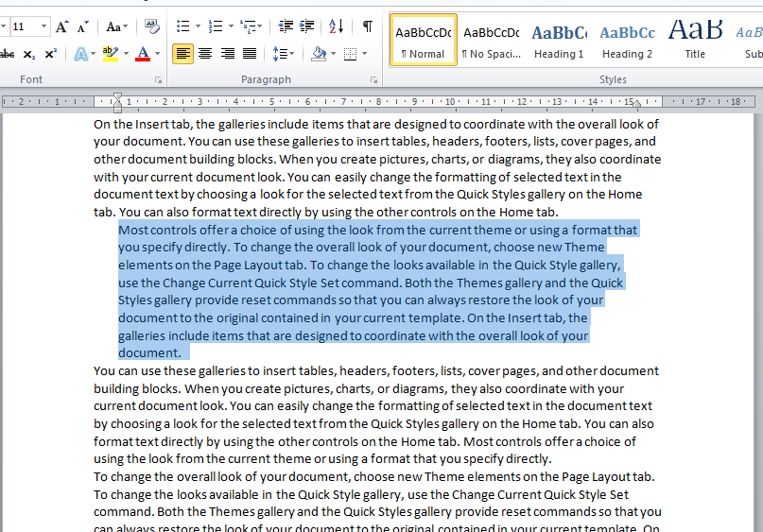
Task: Expand the Font Color dropdown arrow
Action: (158, 54)
